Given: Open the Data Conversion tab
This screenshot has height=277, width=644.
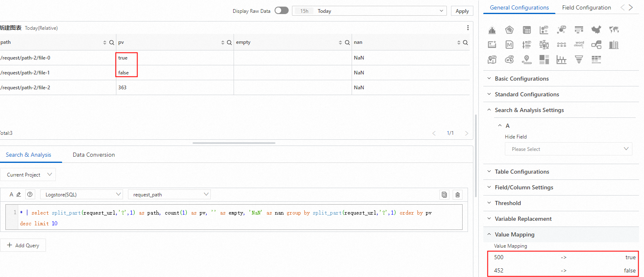Looking at the screenshot, I should 94,155.
